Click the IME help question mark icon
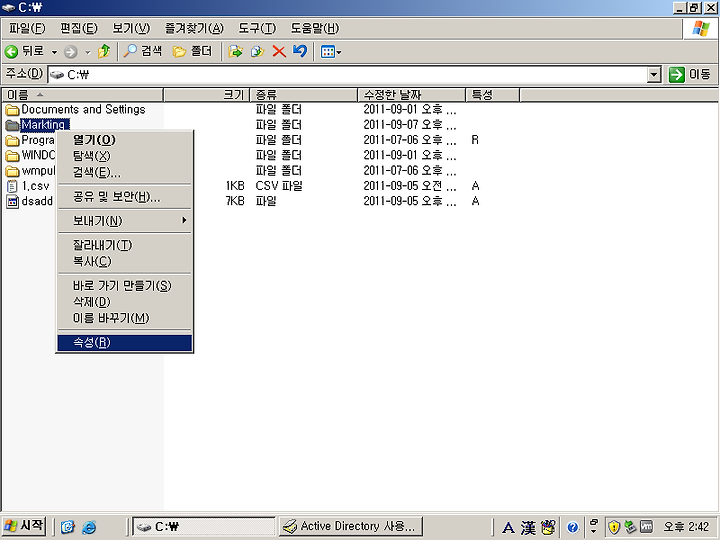The width and height of the screenshot is (720, 540). 572,528
